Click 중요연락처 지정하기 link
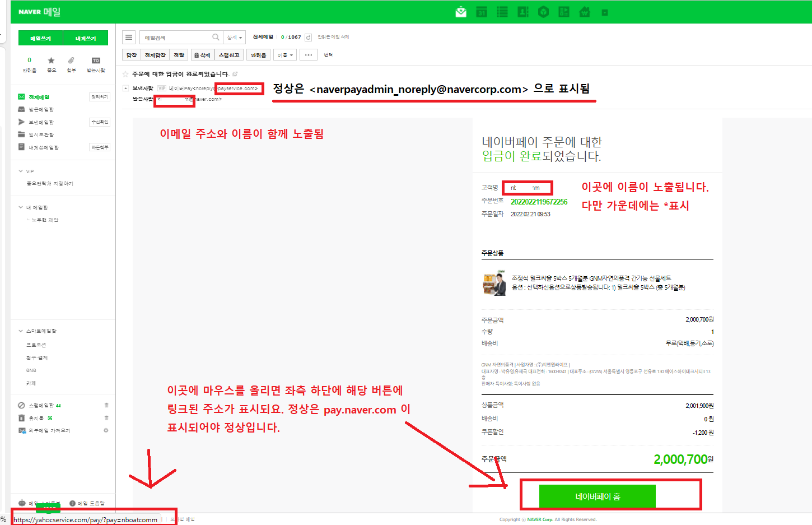This screenshot has height=525, width=812. pos(50,184)
